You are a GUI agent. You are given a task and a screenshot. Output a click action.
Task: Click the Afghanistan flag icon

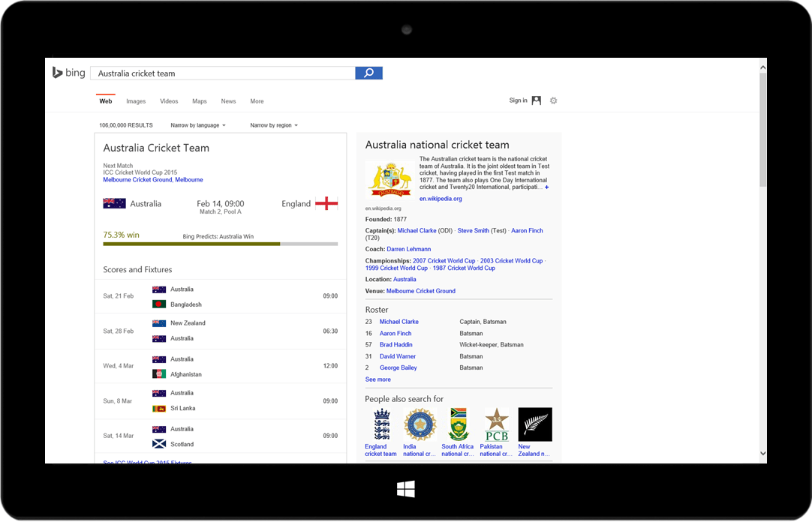(x=159, y=374)
